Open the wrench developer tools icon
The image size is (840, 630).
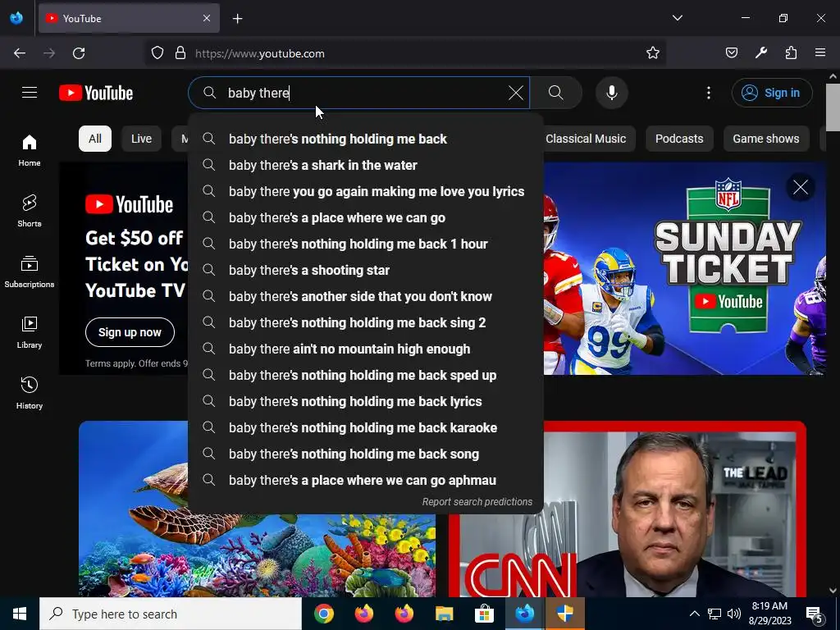761,53
